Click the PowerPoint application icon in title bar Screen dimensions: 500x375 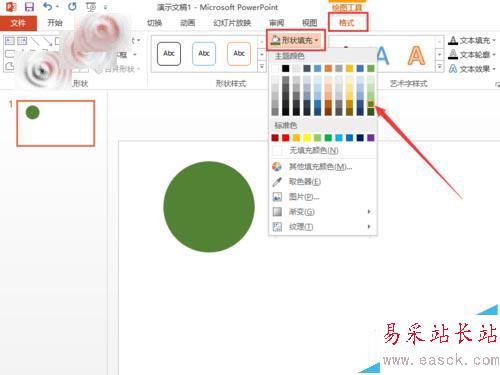click(11, 7)
